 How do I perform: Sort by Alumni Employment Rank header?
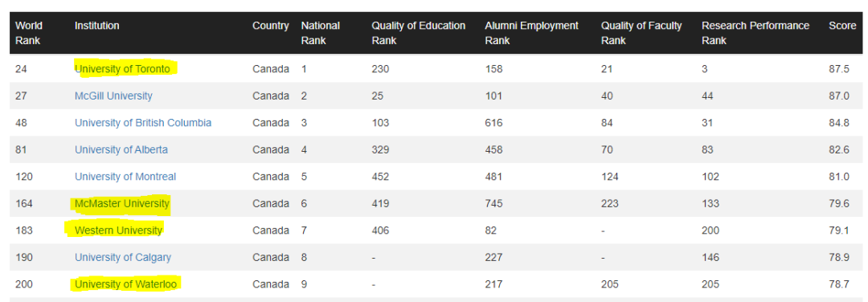point(531,33)
